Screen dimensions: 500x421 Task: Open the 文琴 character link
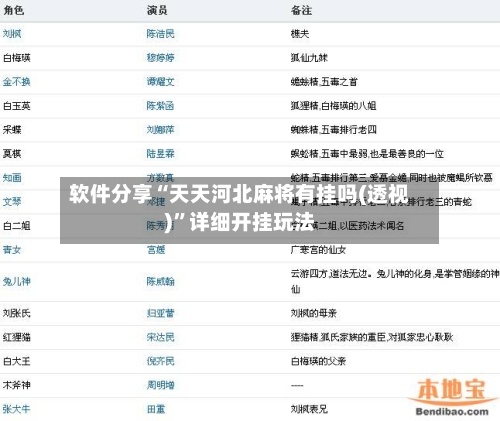pyautogui.click(x=12, y=202)
